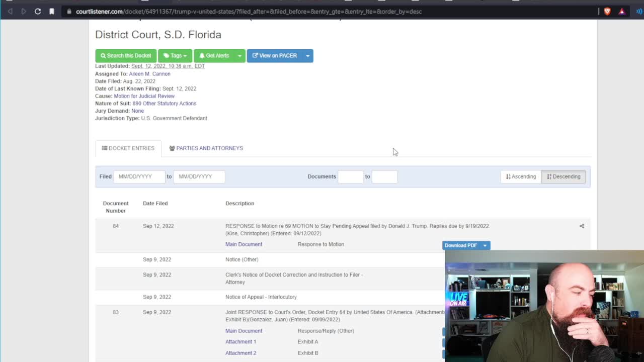
Task: Click the None jury demand link
Action: [137, 111]
